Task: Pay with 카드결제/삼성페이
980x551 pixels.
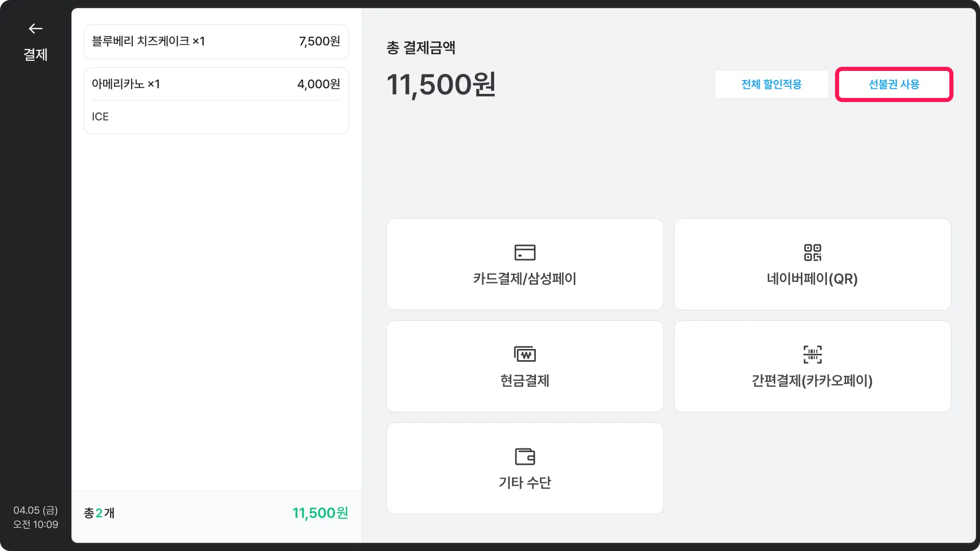Action: pyautogui.click(x=525, y=264)
